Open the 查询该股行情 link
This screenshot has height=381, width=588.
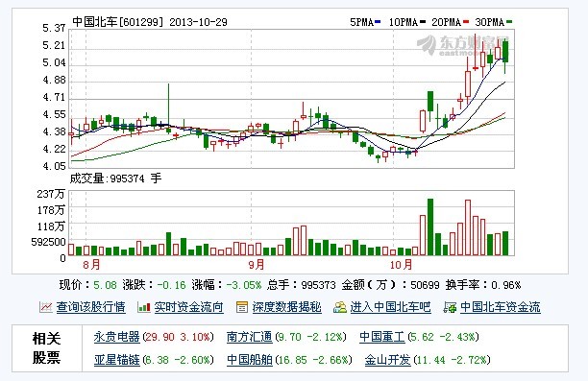90,307
